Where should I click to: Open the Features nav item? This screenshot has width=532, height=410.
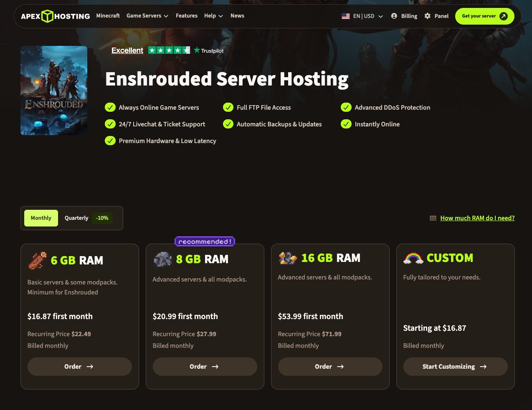click(187, 16)
